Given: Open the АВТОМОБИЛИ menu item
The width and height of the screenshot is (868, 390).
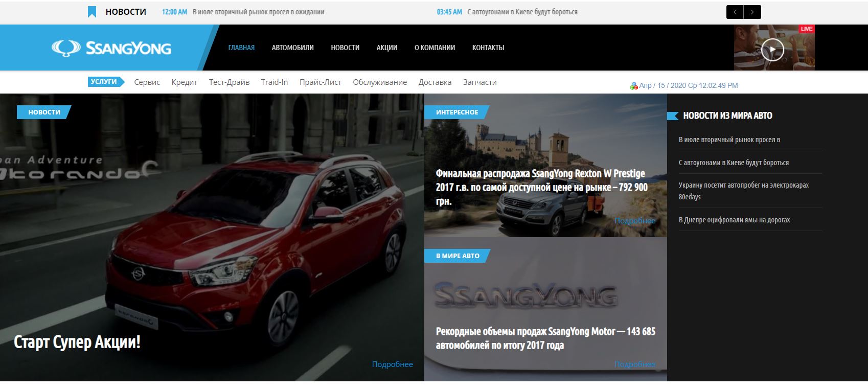Looking at the screenshot, I should 293,48.
